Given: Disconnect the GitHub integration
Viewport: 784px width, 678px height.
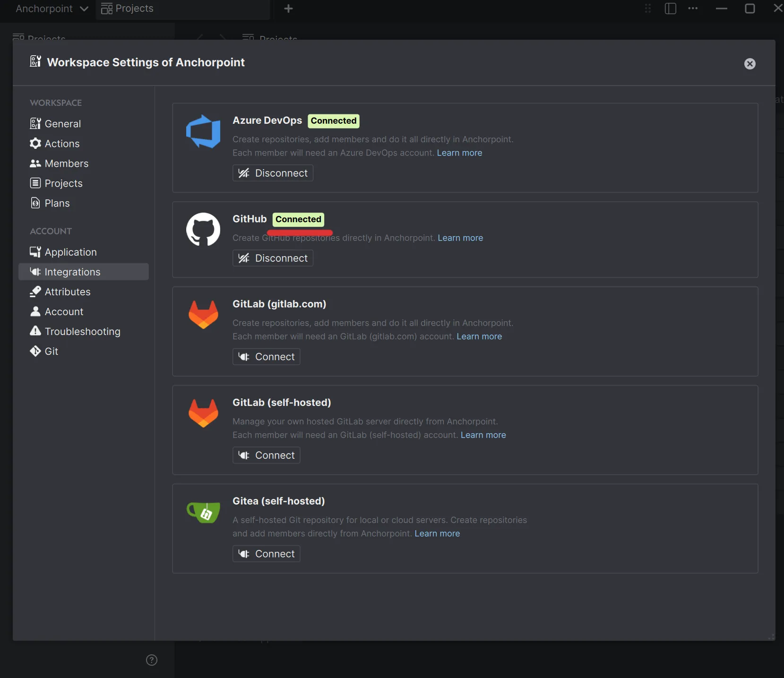Looking at the screenshot, I should 273,258.
